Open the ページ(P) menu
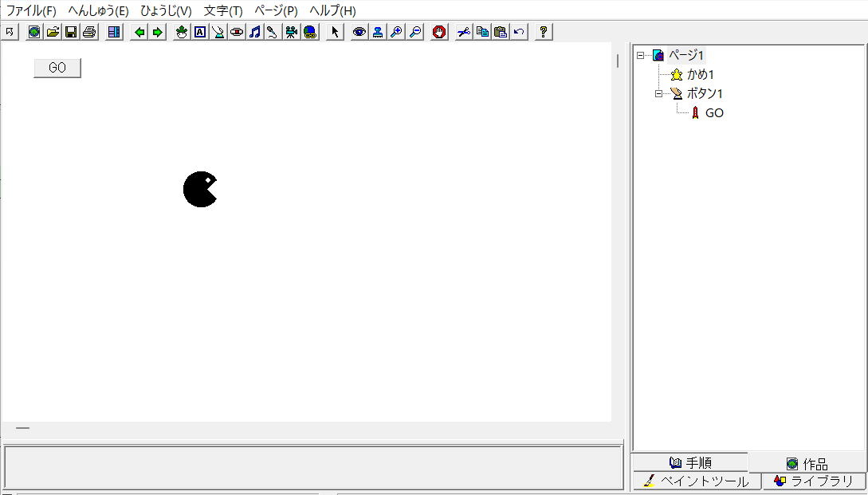Screen dimensions: 868x495 tap(276, 11)
